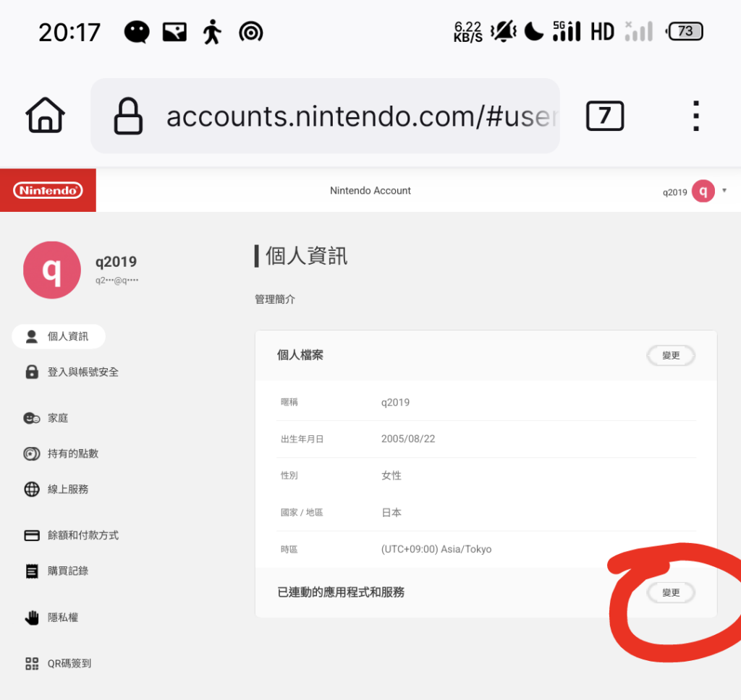Tap the accounts.nintendo.com address bar
Screen dimensions: 741x700
click(325, 116)
